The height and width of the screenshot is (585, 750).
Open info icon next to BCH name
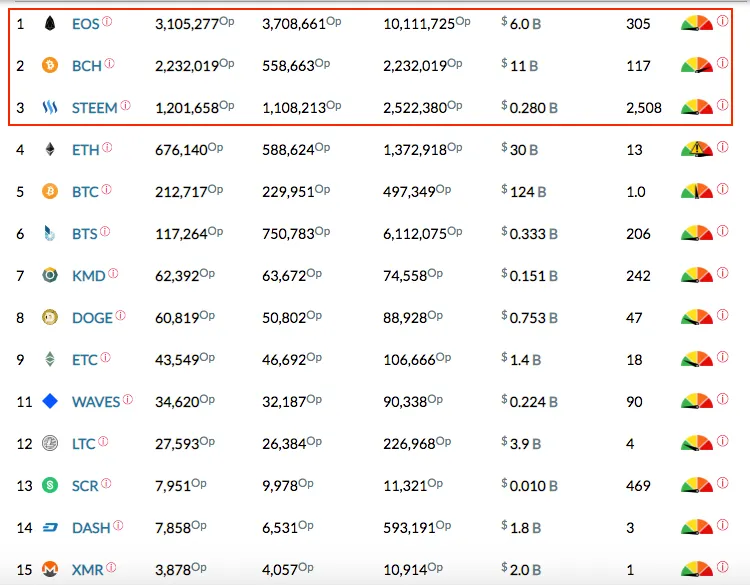pyautogui.click(x=110, y=63)
